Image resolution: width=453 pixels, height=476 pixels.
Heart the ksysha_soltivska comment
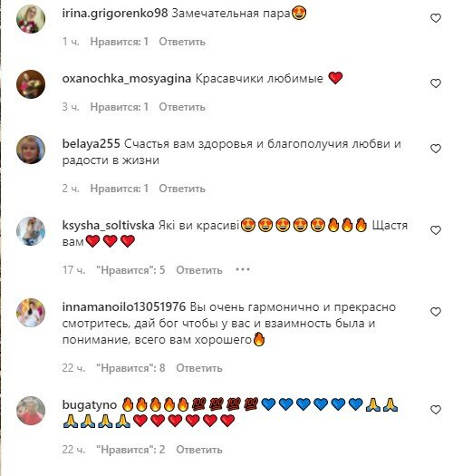[436, 230]
